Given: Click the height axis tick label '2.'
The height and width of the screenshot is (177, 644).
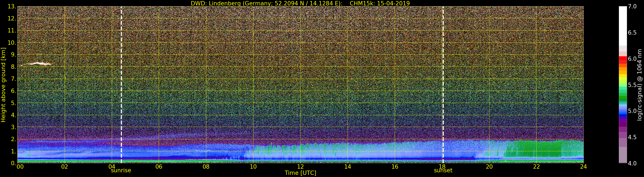Looking at the screenshot, I should (13, 139).
